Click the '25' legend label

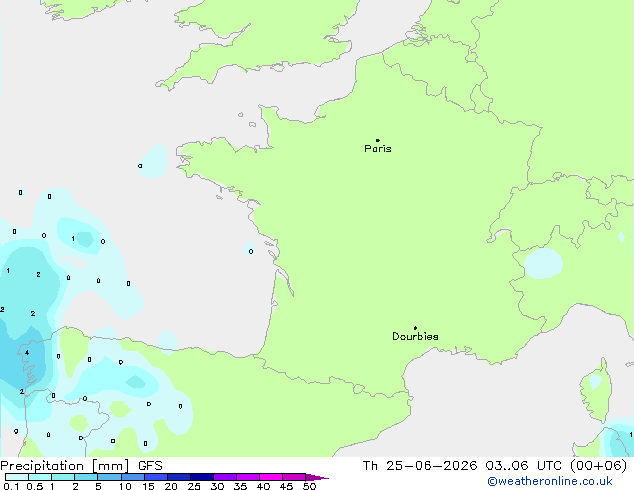pyautogui.click(x=194, y=486)
